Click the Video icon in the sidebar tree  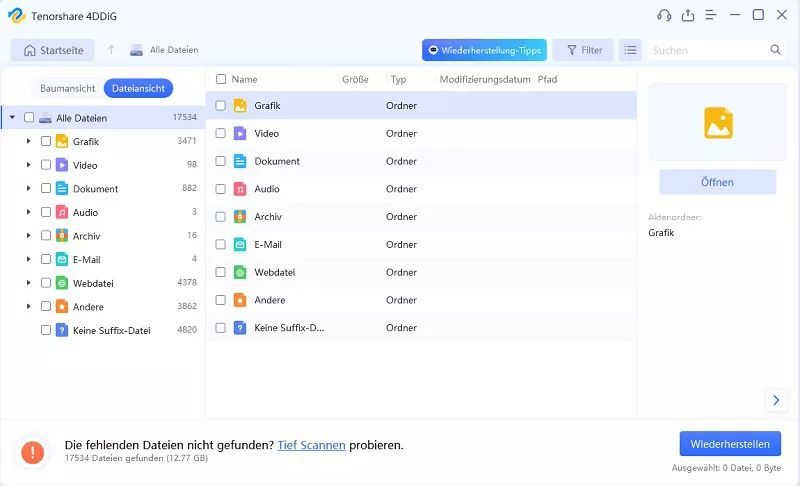[62, 165]
